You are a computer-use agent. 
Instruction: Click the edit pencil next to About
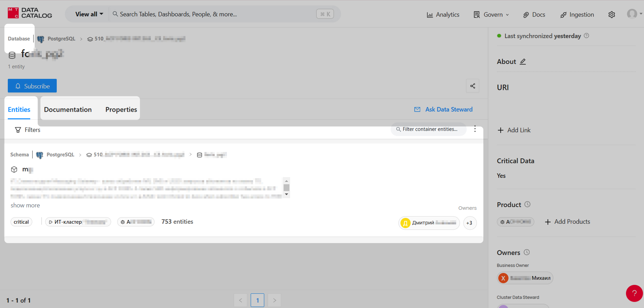523,62
